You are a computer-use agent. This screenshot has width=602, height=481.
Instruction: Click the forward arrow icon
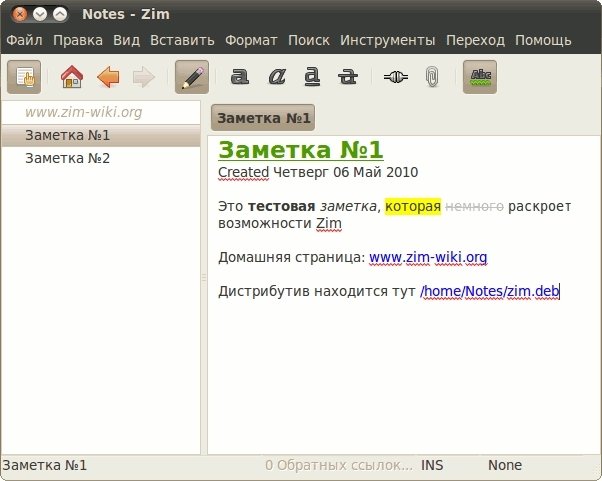point(143,76)
